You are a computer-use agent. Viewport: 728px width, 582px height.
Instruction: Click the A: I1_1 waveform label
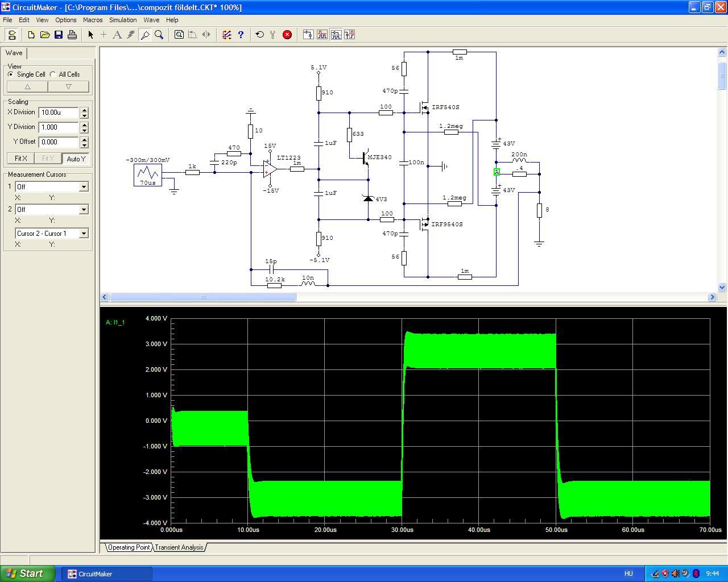[115, 322]
